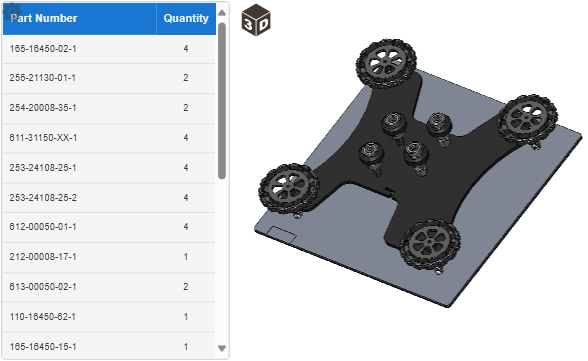
Task: Click quantity cell of row 255-21130-01-1
Action: pyautogui.click(x=186, y=78)
